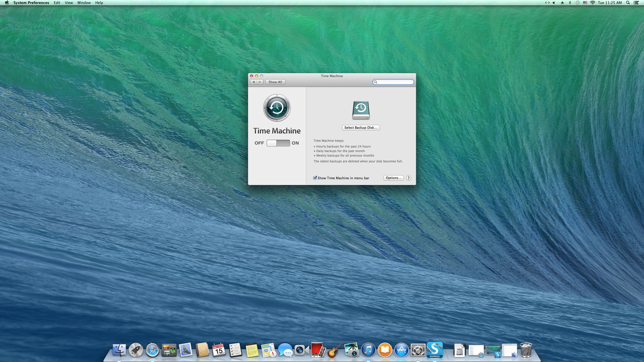Click the large Time Machine clock icon
Viewport: 644px width, 362px height.
[x=277, y=108]
